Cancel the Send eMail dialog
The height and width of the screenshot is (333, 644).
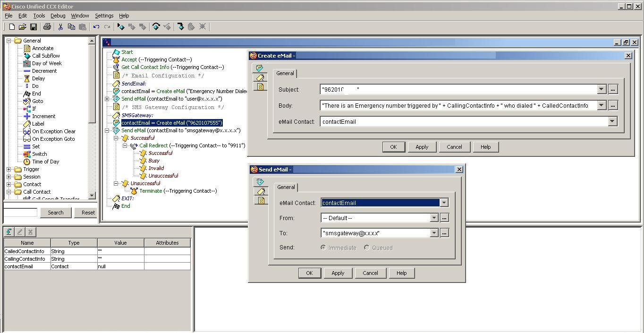click(x=370, y=273)
